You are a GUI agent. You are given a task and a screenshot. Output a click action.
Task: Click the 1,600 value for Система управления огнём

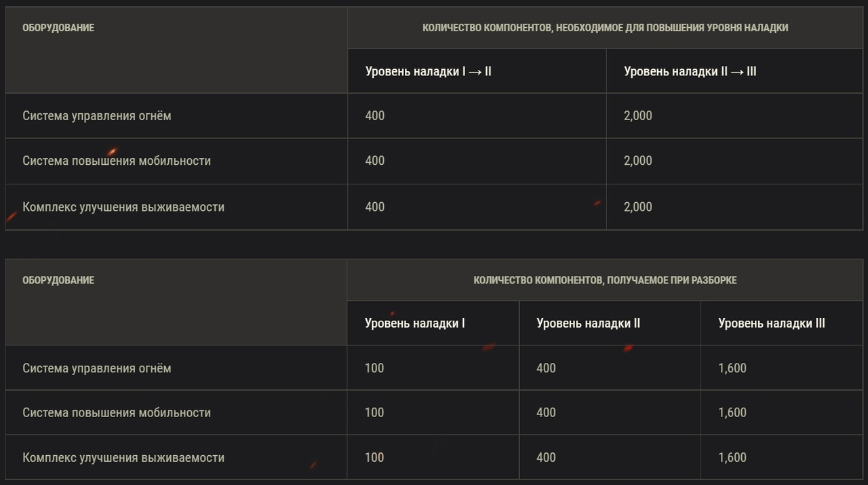coord(732,368)
